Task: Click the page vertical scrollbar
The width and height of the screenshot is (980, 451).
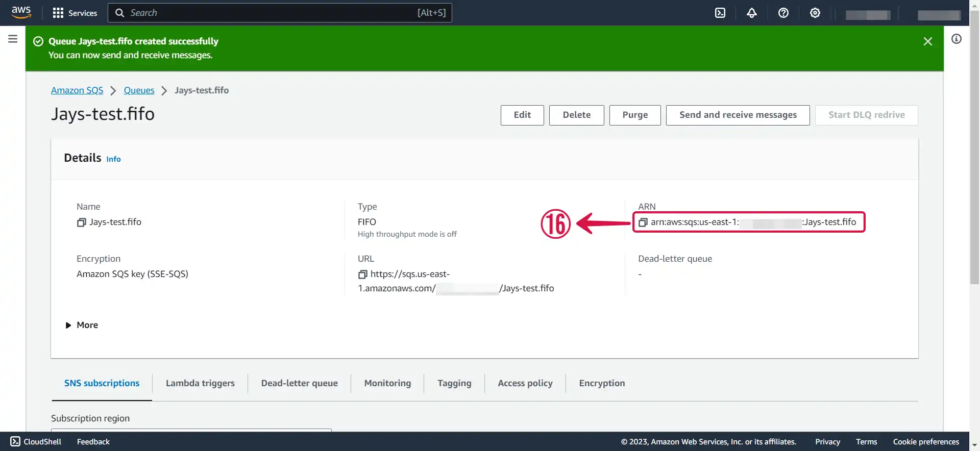Action: tap(974, 148)
